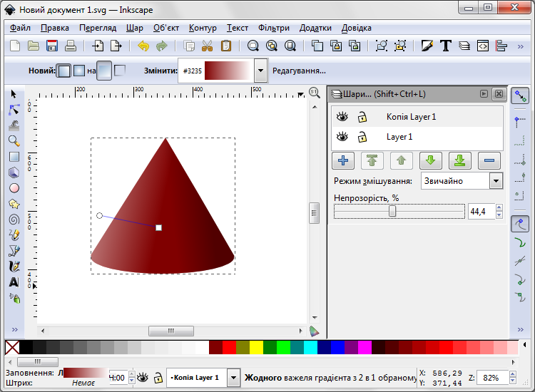
Task: Choose linear gradient for new gradients
Action: coord(63,71)
